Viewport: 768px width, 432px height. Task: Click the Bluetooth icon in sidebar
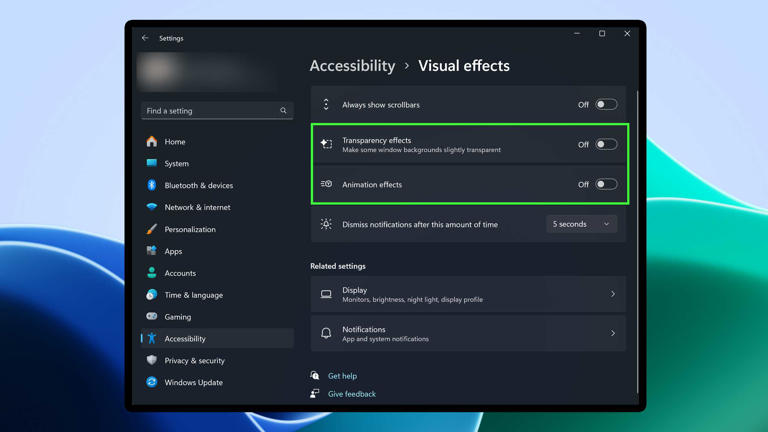pyautogui.click(x=152, y=185)
